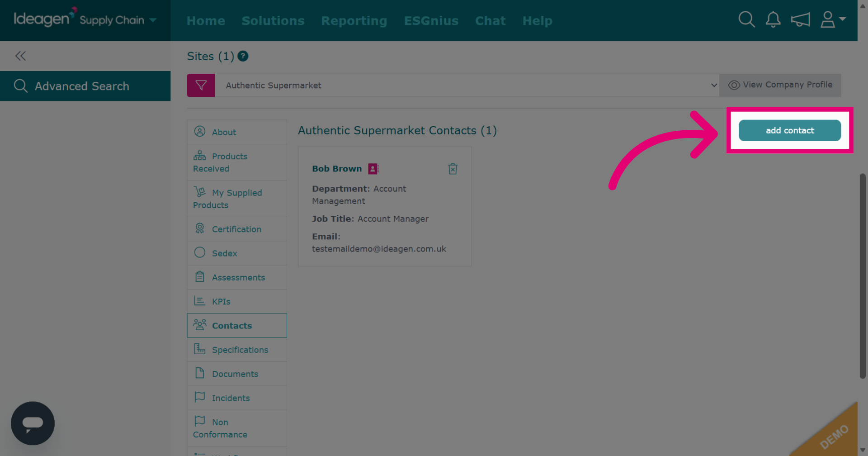The width and height of the screenshot is (868, 456).
Task: Collapse sidebar with double chevron
Action: coord(20,56)
